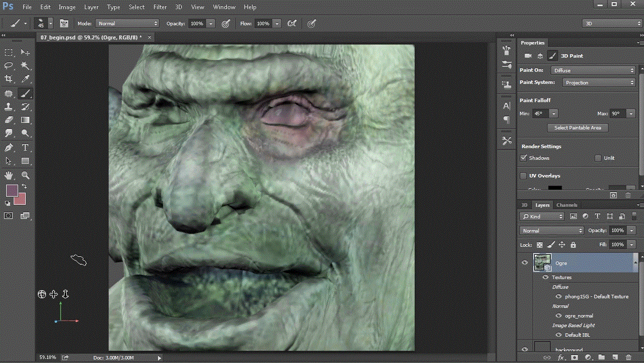This screenshot has width=644, height=363.
Task: Select the Path Selection arrow tool
Action: point(9,161)
